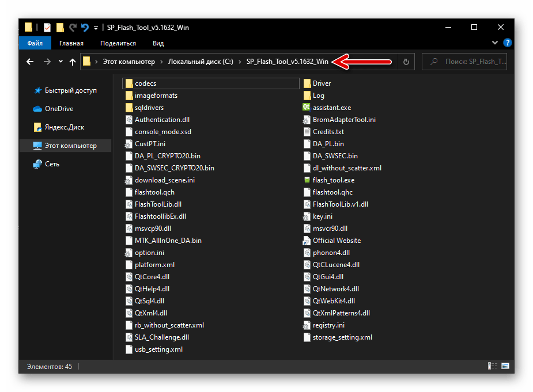
Task: Switch to details view icon in status bar
Action: [493, 366]
